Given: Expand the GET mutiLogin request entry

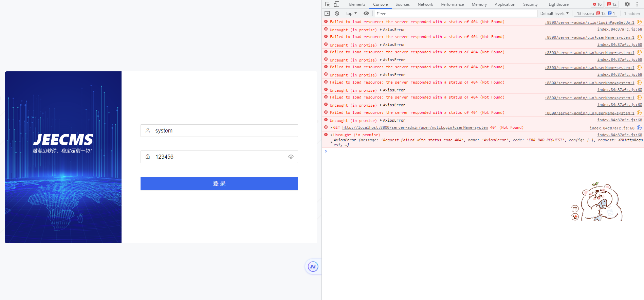Looking at the screenshot, I should click(331, 128).
